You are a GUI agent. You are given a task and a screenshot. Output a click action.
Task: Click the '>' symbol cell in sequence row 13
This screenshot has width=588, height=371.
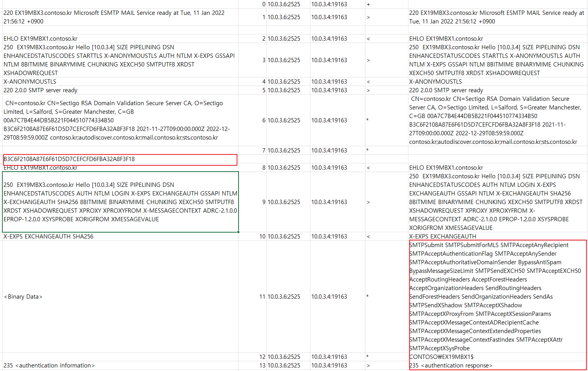[x=387, y=366]
